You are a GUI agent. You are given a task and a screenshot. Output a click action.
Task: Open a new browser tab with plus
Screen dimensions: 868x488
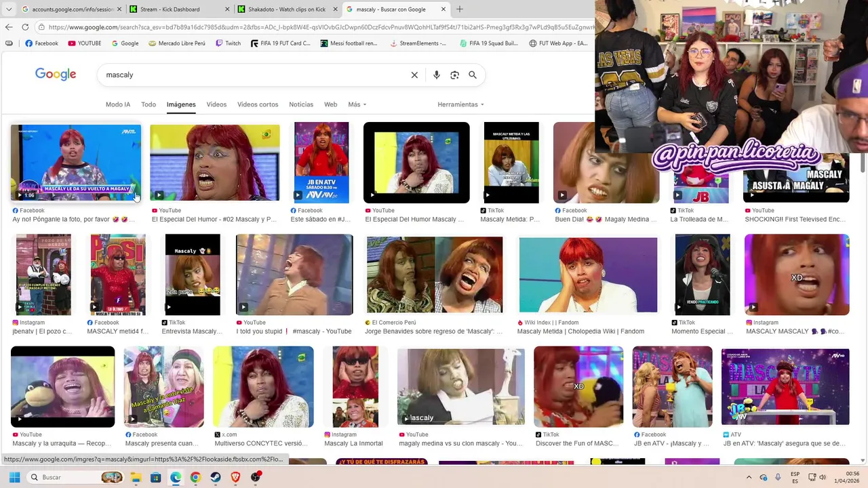coord(460,9)
